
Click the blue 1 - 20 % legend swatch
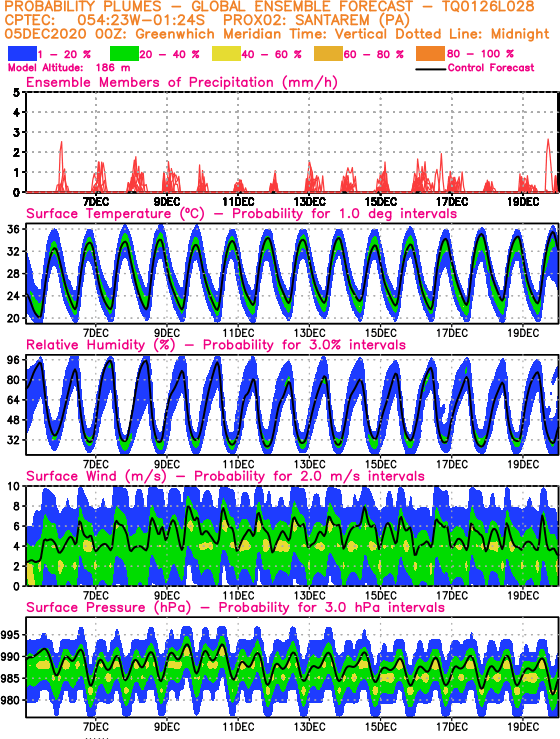(23, 54)
